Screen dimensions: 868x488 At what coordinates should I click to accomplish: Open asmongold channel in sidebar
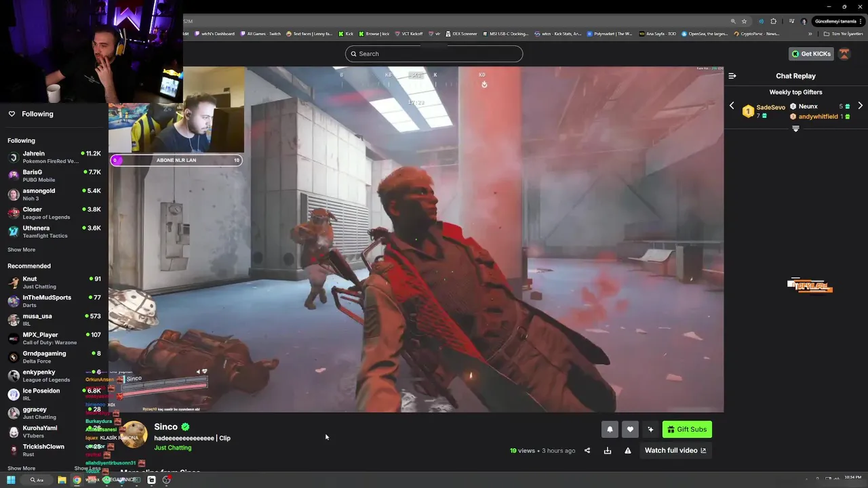tap(54, 195)
